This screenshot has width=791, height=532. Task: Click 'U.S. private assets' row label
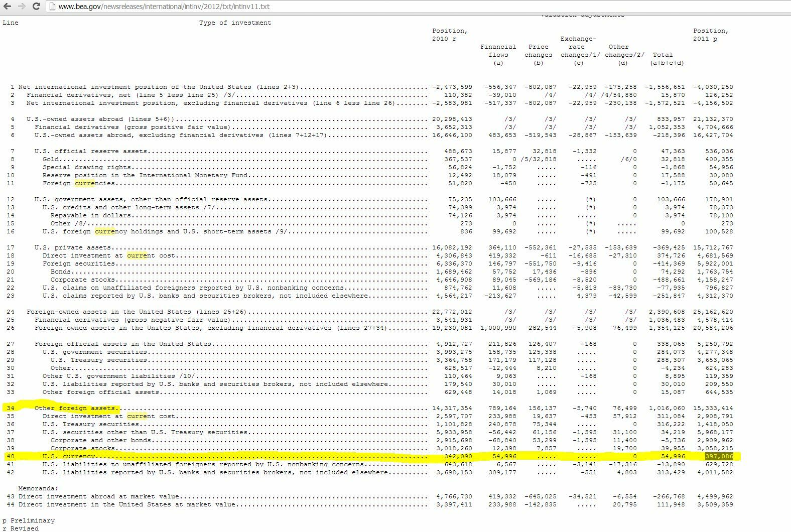tap(73, 248)
